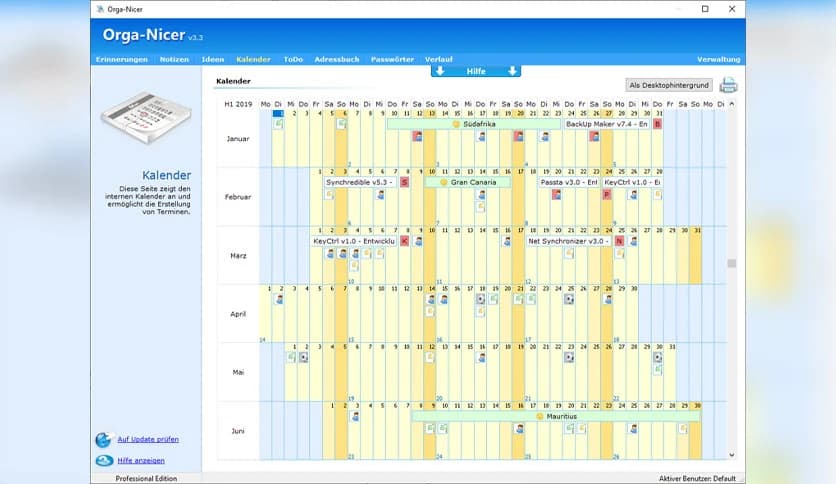Select the person icon on March 9
Screen dimensions: 836x484
click(419, 241)
